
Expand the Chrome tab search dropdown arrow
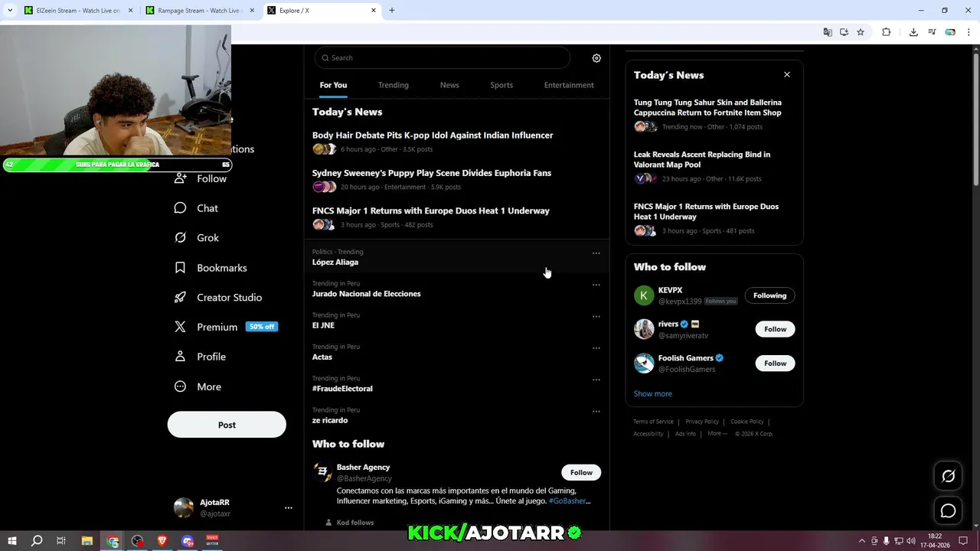[10, 11]
